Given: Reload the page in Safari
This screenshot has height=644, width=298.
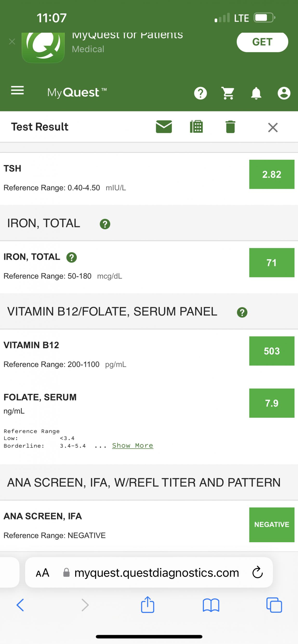Looking at the screenshot, I should 257,573.
